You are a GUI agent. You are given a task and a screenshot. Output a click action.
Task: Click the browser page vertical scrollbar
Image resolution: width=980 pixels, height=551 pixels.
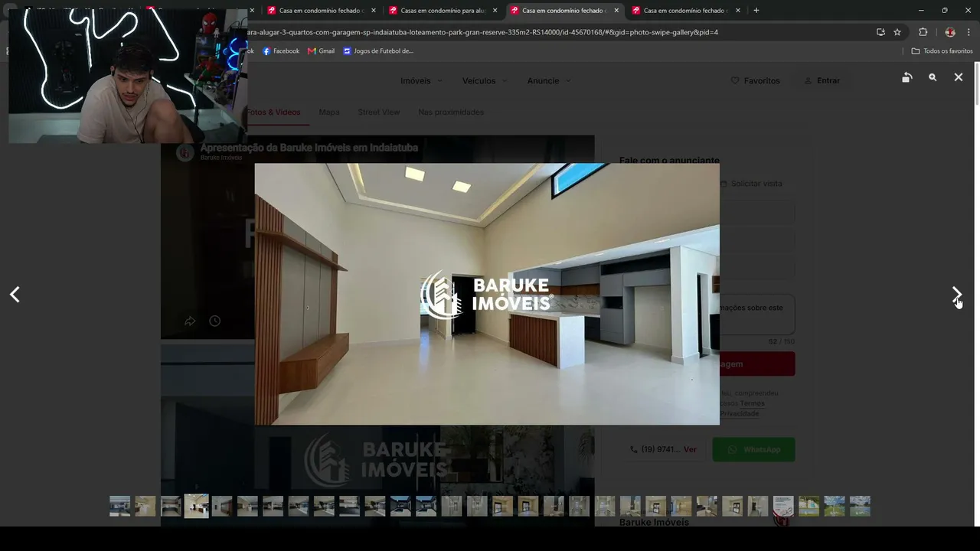[x=976, y=84]
